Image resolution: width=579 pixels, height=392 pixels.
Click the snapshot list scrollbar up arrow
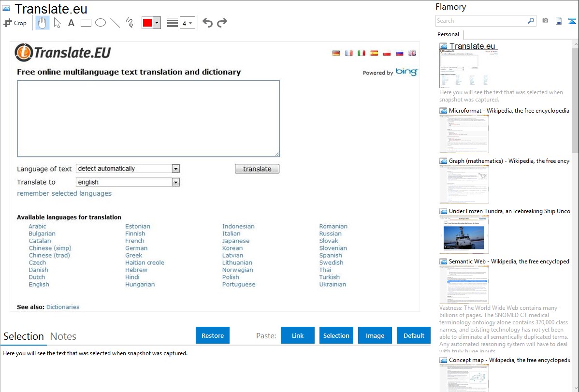pos(575,44)
